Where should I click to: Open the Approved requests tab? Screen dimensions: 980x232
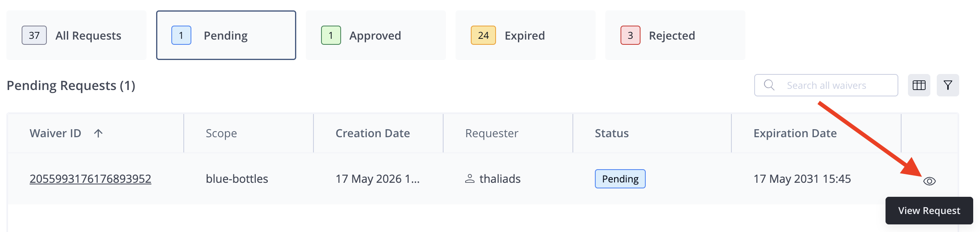coord(376,35)
